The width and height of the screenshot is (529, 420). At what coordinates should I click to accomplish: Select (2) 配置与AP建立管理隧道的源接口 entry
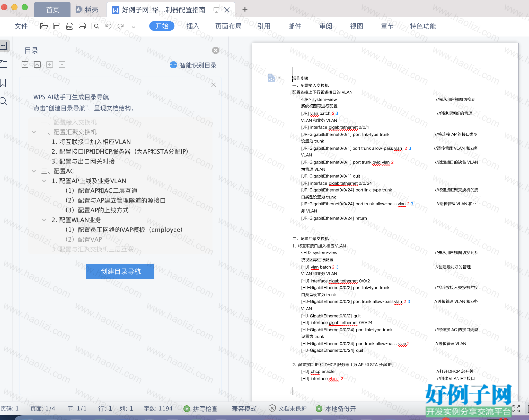tap(116, 200)
